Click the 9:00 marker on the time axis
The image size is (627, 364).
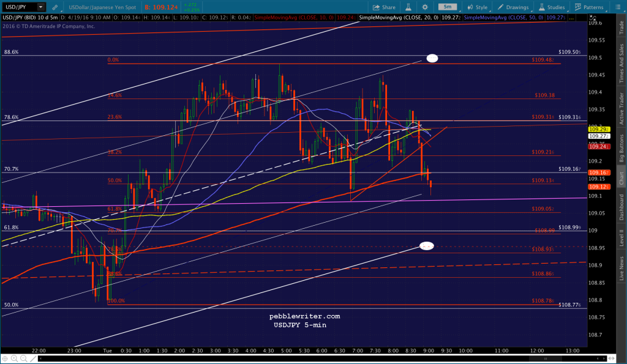(429, 351)
